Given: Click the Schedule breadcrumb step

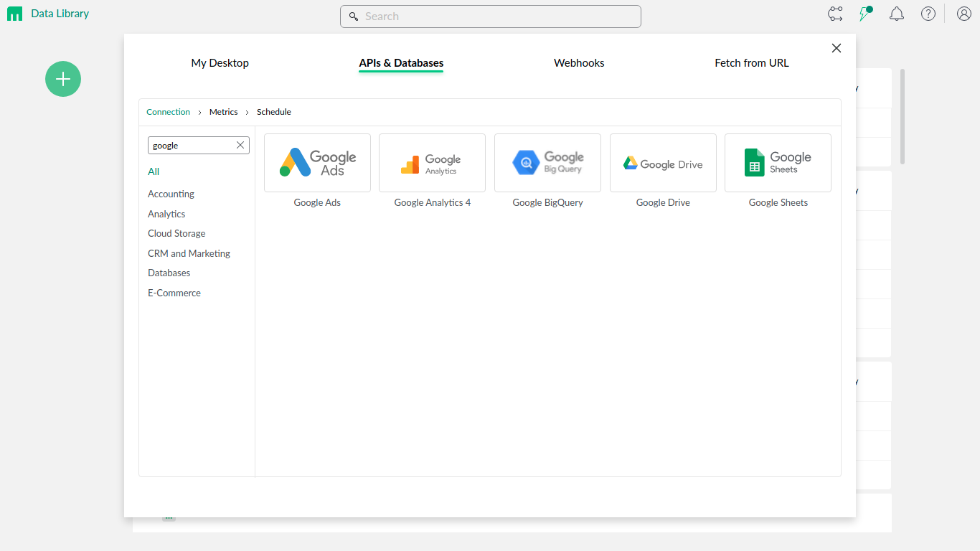Looking at the screenshot, I should click(x=274, y=112).
